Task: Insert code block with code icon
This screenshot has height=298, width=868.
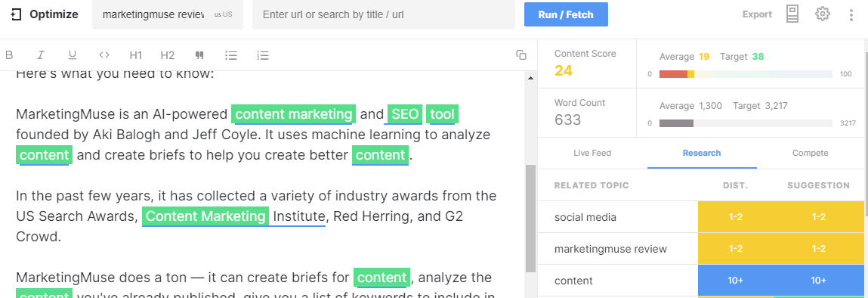Action: pyautogui.click(x=104, y=55)
